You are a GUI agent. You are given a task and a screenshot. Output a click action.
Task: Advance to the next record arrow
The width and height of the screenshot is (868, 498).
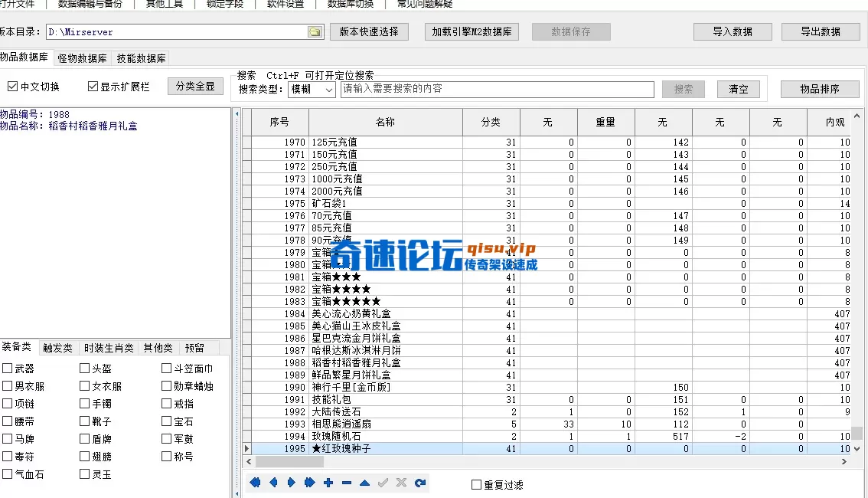pos(292,483)
